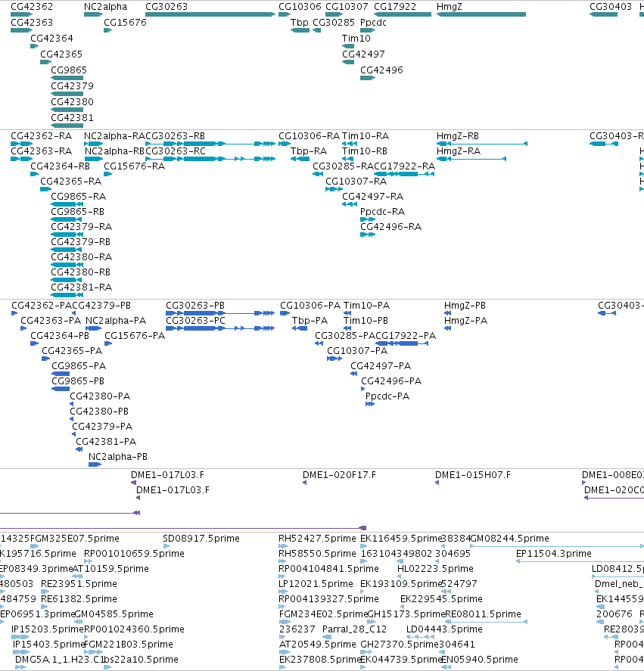Viewport: 644px width, 671px height.
Task: Click the HmgZ-PB protein label
Action: coord(465,306)
